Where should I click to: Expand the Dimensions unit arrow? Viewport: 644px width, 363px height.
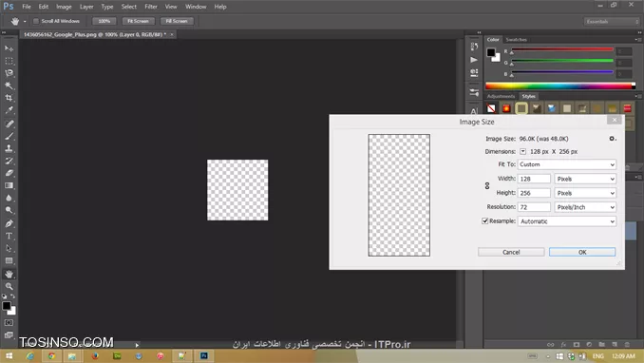click(x=522, y=151)
